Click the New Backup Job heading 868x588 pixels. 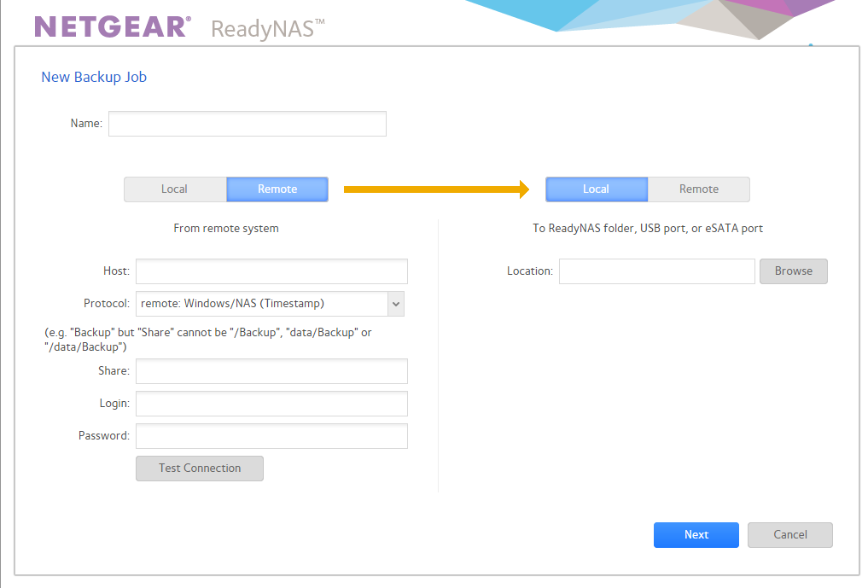[94, 77]
